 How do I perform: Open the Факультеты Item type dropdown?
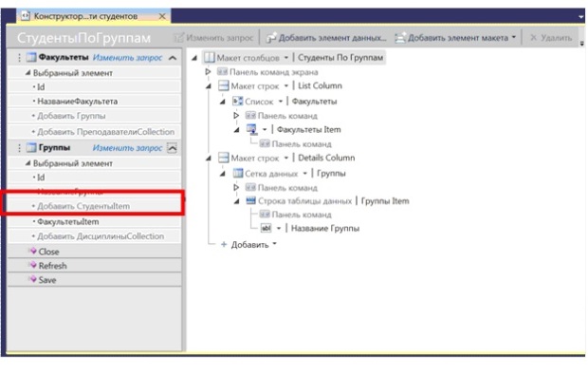point(265,130)
